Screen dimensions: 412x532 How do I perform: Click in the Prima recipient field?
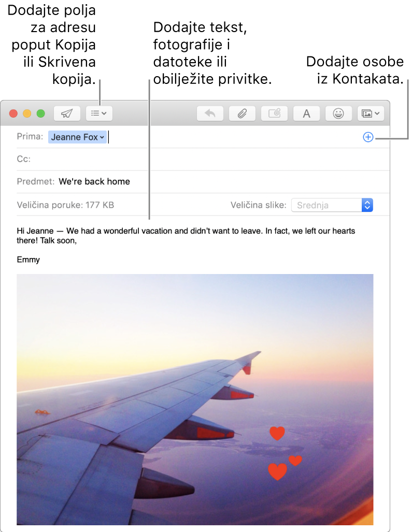[x=233, y=137]
